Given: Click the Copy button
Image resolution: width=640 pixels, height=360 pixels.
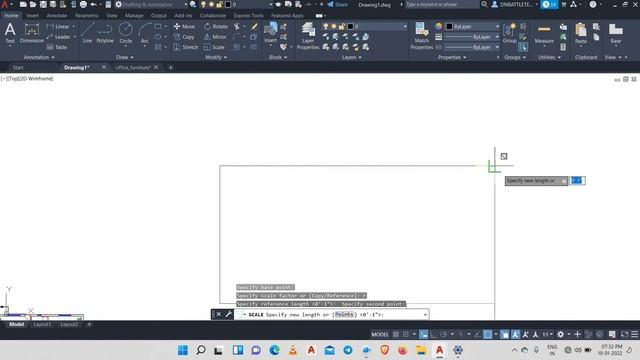Looking at the screenshot, I should pyautogui.click(x=184, y=37).
